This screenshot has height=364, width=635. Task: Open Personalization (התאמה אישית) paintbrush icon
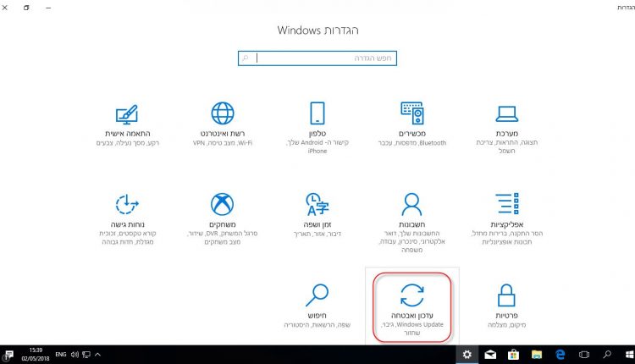[127, 113]
